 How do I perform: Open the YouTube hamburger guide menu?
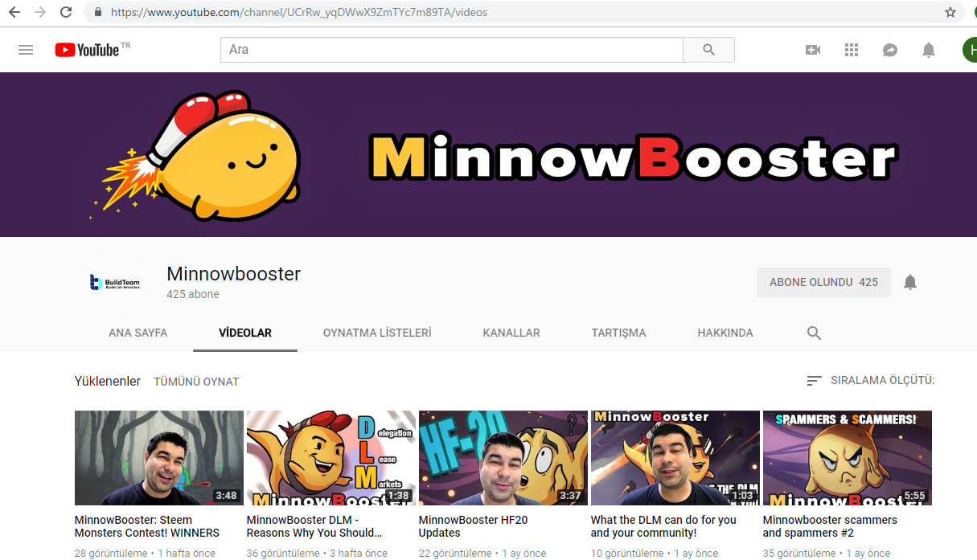click(26, 50)
